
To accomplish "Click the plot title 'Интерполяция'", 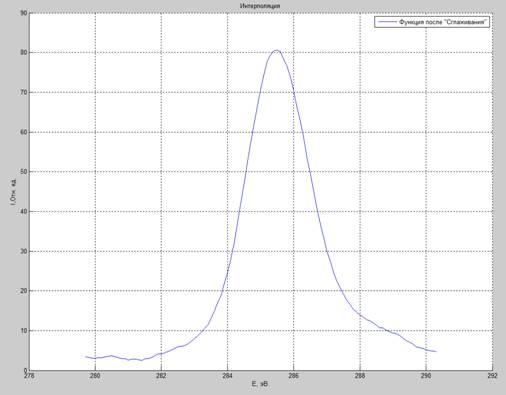I will coord(260,6).
